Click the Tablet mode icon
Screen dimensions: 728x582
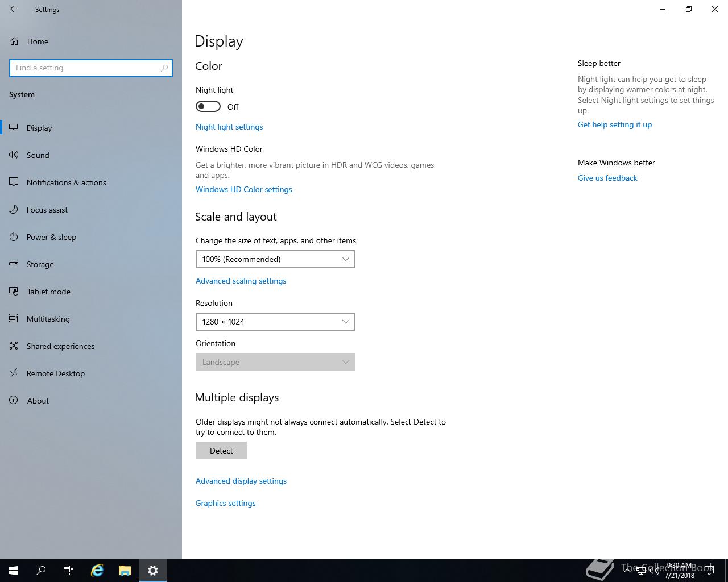(14, 291)
